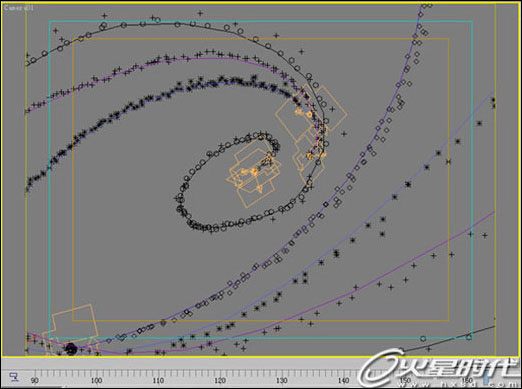Open the Camera01 viewport label menu
Image resolution: width=522 pixels, height=389 pixels.
19,8
